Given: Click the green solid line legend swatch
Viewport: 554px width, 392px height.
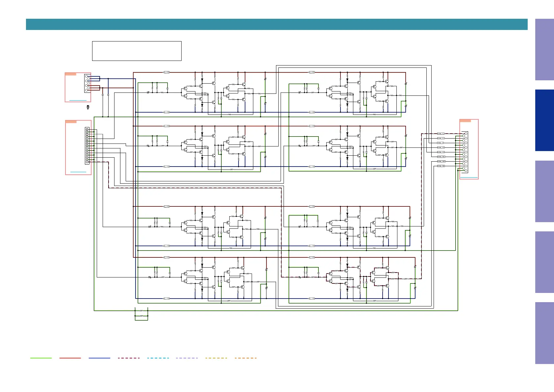Looking at the screenshot, I should click(x=41, y=358).
